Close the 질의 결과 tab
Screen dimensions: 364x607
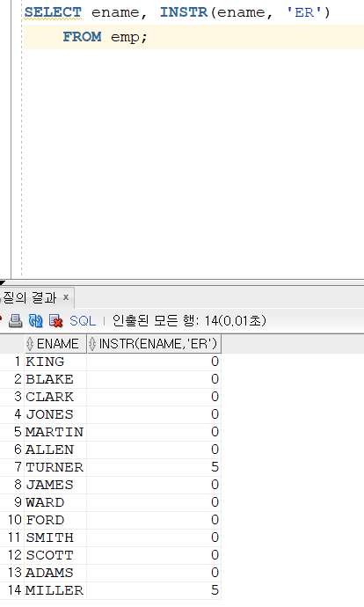[66, 297]
